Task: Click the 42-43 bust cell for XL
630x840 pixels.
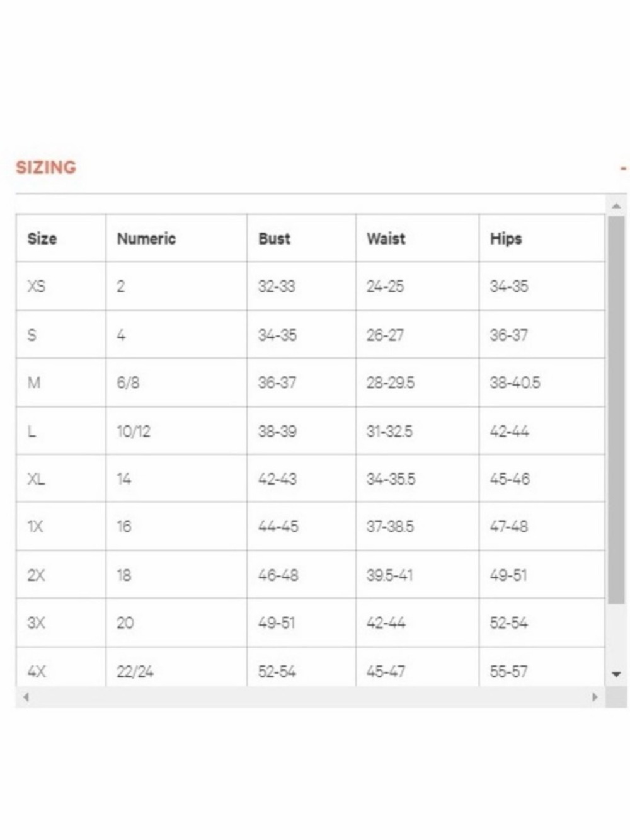Action: pyautogui.click(x=301, y=479)
